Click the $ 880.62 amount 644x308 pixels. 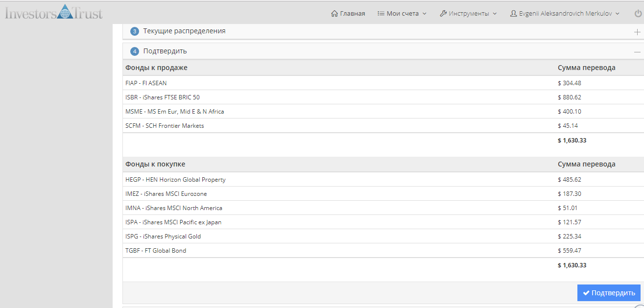[570, 97]
